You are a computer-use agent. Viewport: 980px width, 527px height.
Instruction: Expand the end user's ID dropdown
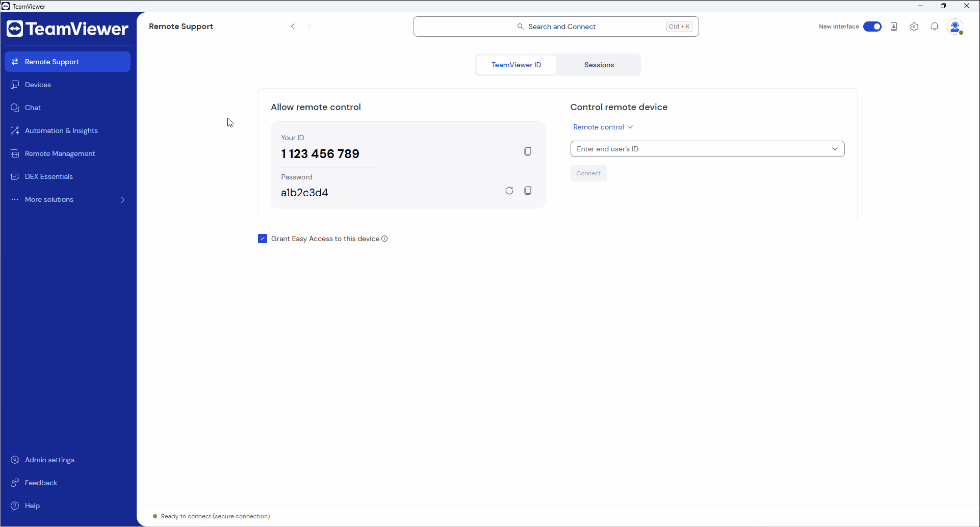click(x=835, y=149)
